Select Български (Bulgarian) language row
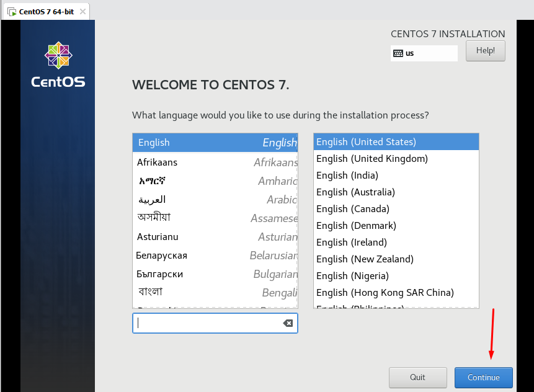 point(215,274)
